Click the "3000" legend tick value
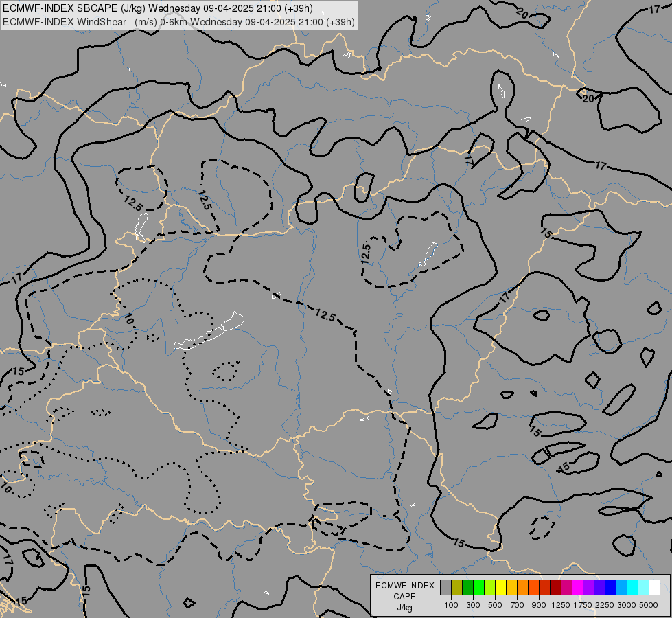This screenshot has height=618, width=672. tap(627, 605)
